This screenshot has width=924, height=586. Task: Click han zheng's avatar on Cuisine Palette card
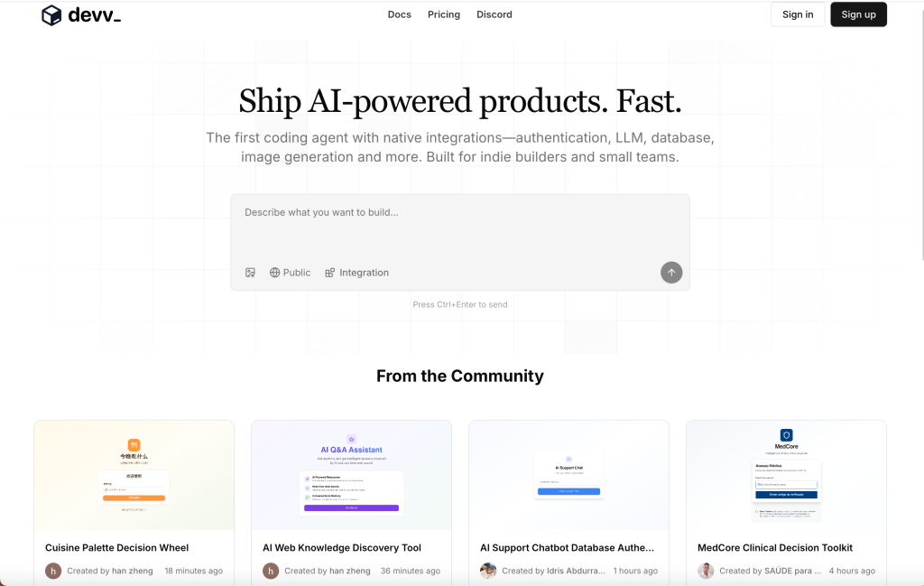pyautogui.click(x=53, y=571)
